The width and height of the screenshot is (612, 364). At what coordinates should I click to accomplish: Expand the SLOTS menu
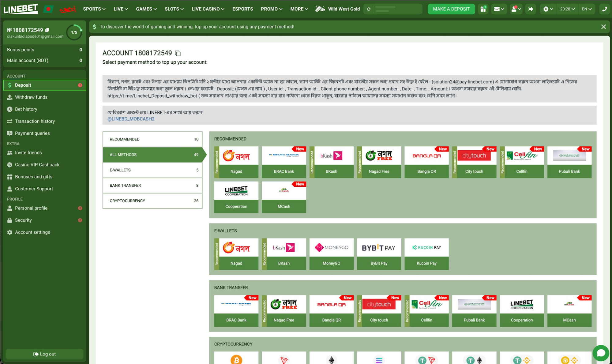[x=174, y=9]
